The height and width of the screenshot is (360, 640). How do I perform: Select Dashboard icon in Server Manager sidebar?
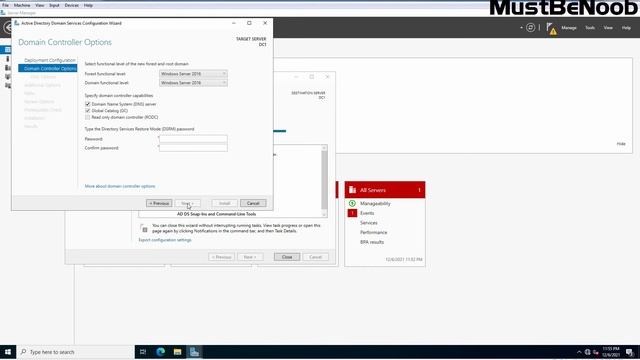(x=7, y=49)
